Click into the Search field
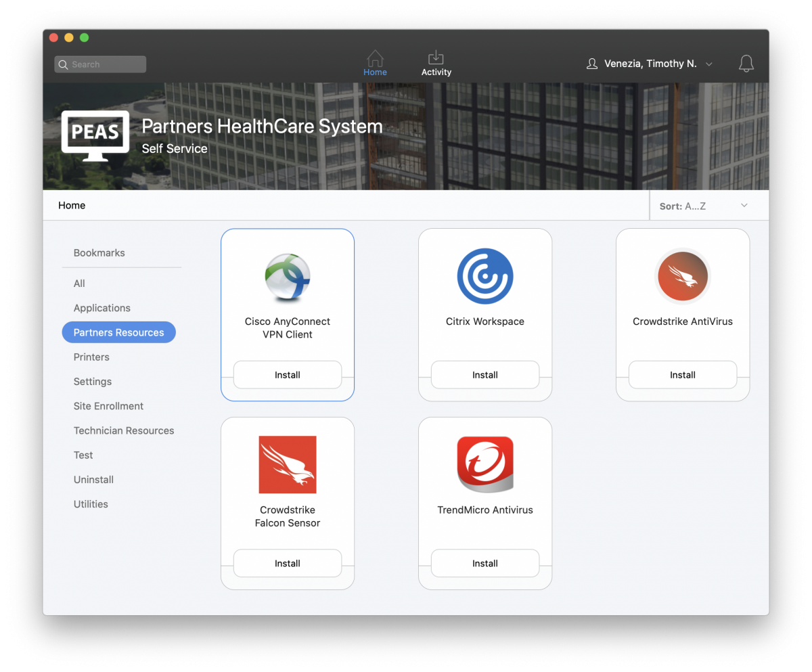812x672 pixels. click(x=100, y=64)
